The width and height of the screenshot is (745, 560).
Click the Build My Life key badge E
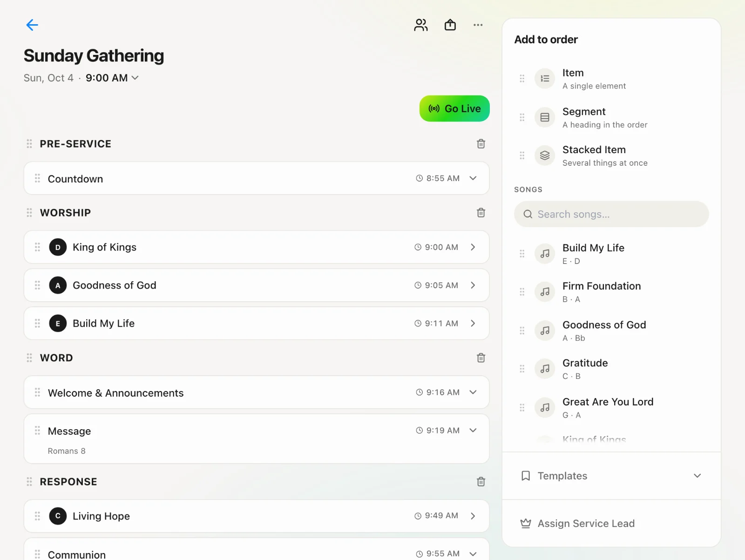pos(58,324)
